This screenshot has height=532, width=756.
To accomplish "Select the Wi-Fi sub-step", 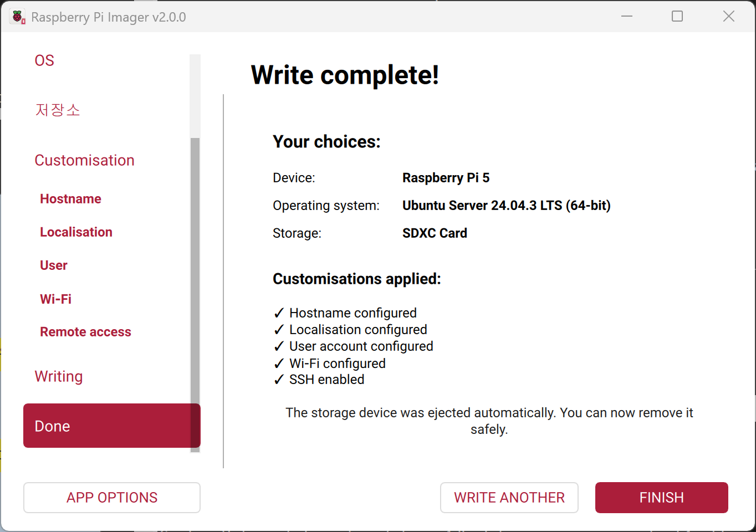I will point(55,299).
